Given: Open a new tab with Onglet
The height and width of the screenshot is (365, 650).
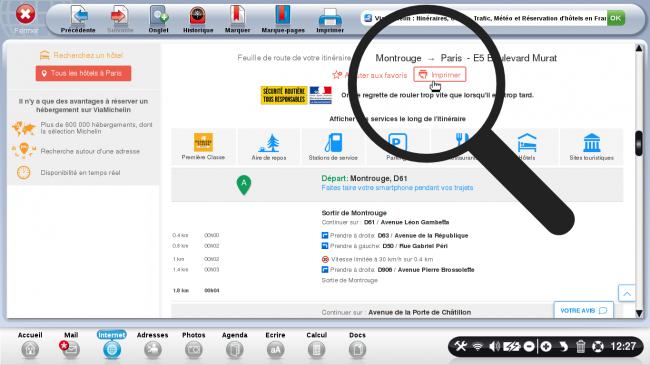Looking at the screenshot, I should pyautogui.click(x=158, y=19).
